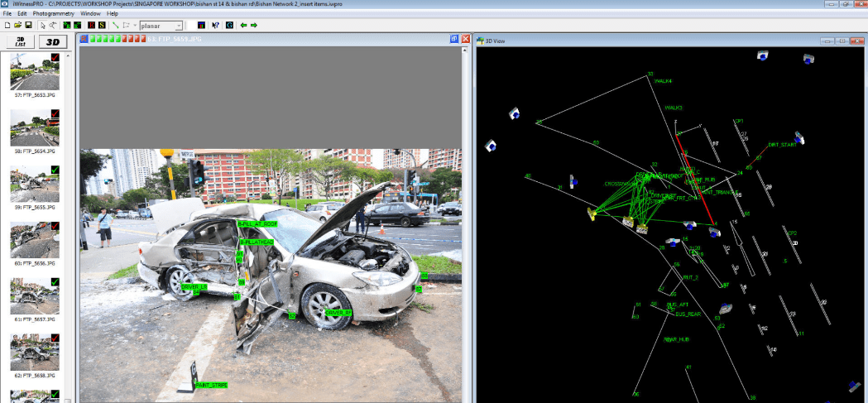Viewport: 868px width, 403px height.
Task: Click the RGB color bars toolbar icon
Action: (x=201, y=25)
